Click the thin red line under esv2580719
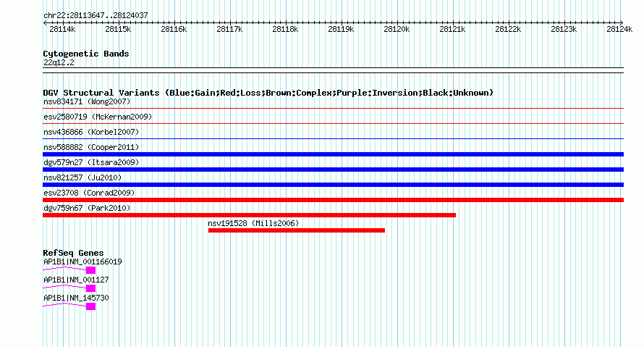Viewport: 644px width, 347px height. 333,124
